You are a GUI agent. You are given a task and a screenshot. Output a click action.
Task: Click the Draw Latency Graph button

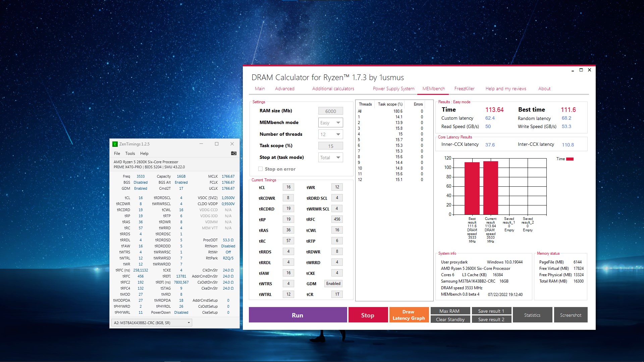[x=409, y=315]
